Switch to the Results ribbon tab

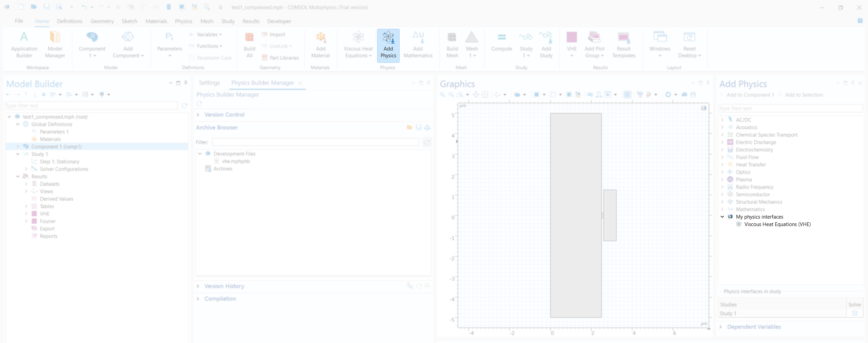tap(251, 21)
